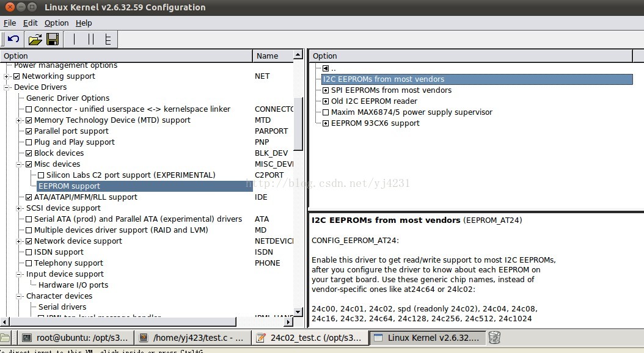Toggle Block devices checkbox
The image size is (644, 353).
(x=29, y=153)
